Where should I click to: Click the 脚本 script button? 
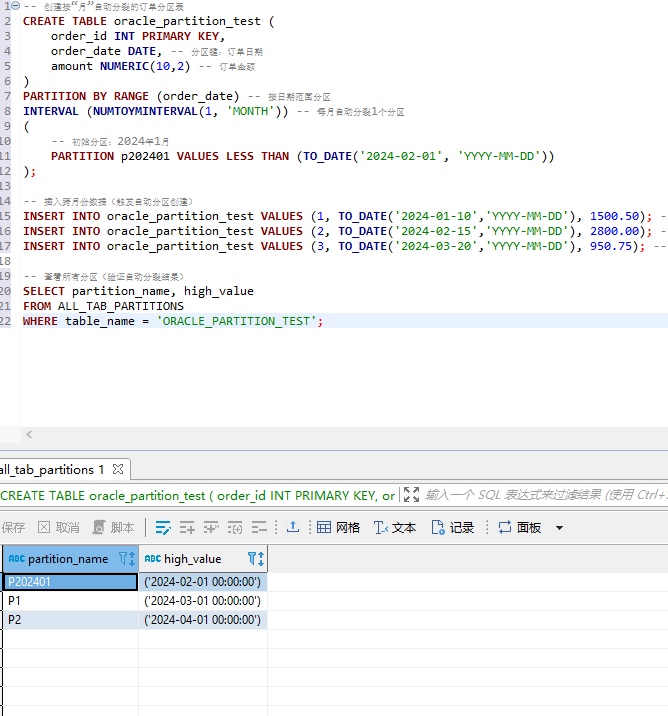pos(113,527)
